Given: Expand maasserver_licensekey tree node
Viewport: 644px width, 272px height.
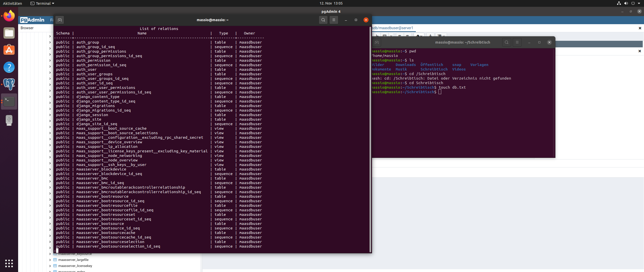Looking at the screenshot, I should point(50,266).
